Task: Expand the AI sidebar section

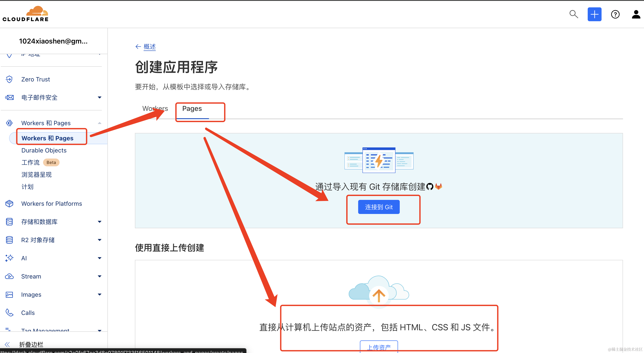Action: click(99, 258)
